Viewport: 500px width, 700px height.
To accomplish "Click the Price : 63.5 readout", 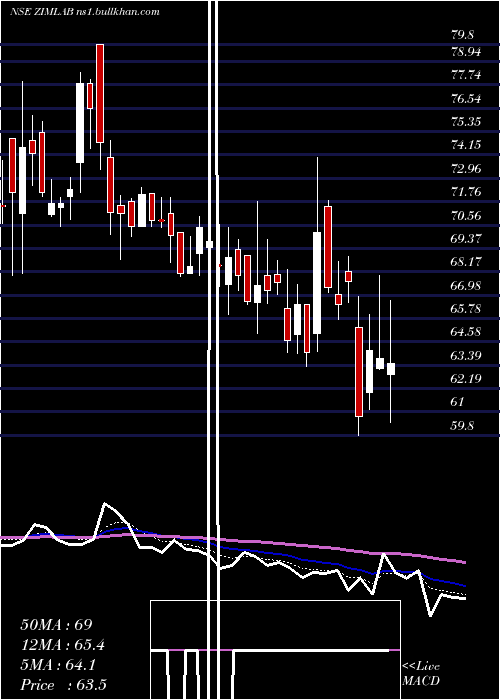I will coord(63,685).
